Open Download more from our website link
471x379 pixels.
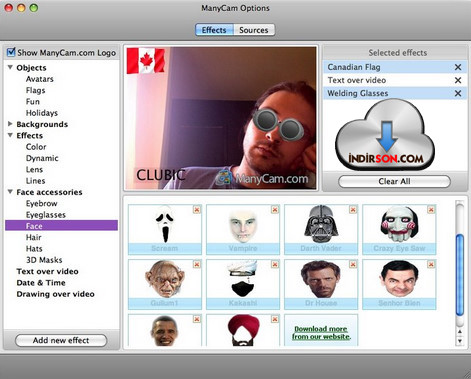321,333
